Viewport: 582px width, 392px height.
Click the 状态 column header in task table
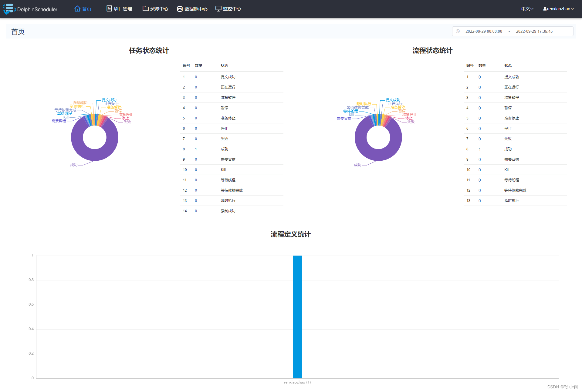(x=225, y=65)
